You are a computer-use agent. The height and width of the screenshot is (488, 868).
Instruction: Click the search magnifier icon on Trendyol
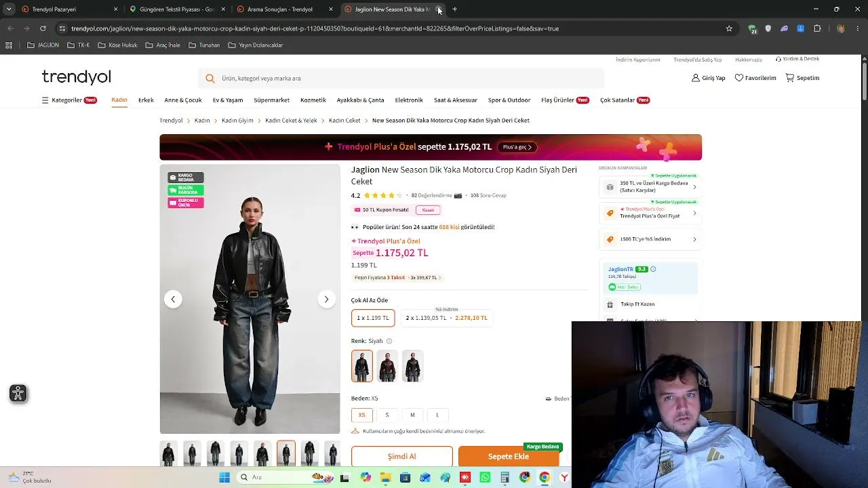(210, 79)
